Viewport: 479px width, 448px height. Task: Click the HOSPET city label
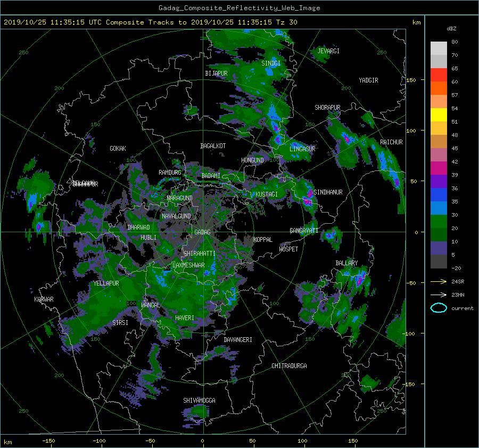point(288,249)
